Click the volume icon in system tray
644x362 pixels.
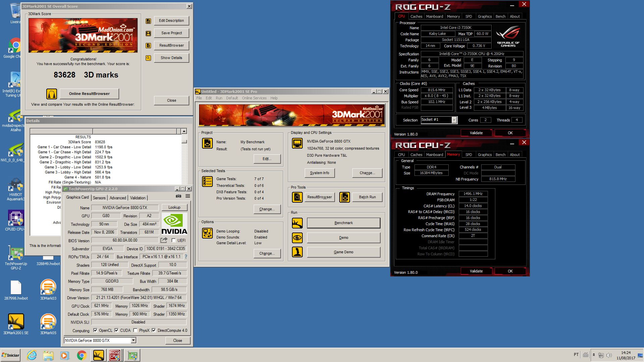click(609, 355)
